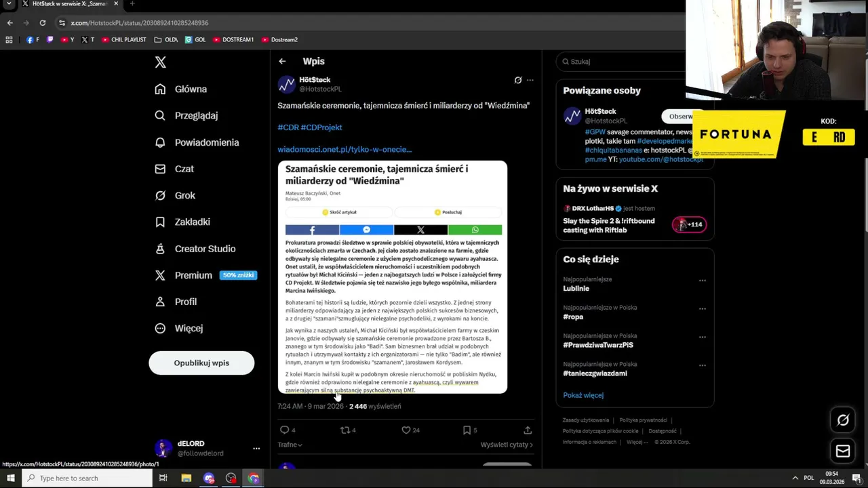Open File Explorer from taskbar

coord(186,478)
